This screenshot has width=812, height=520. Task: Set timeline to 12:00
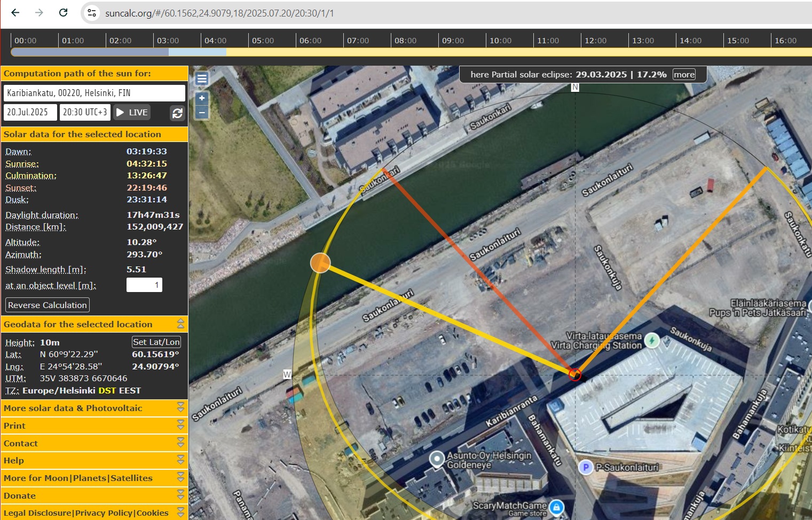click(595, 41)
